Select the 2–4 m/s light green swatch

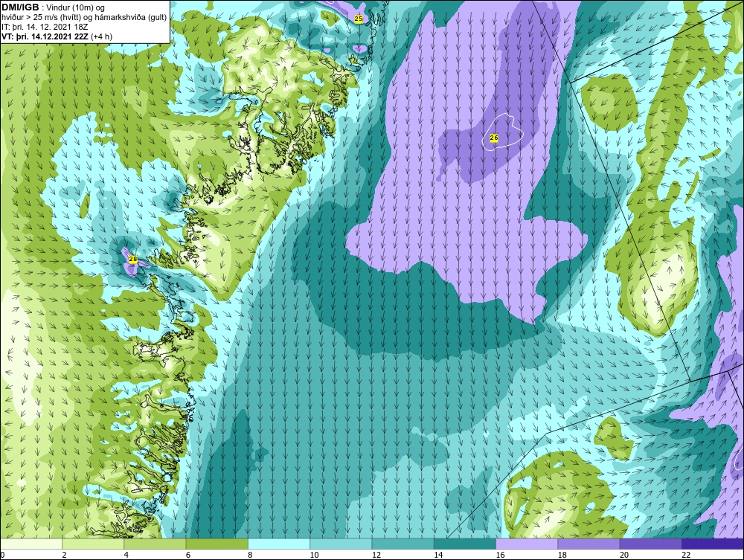pyautogui.click(x=93, y=544)
